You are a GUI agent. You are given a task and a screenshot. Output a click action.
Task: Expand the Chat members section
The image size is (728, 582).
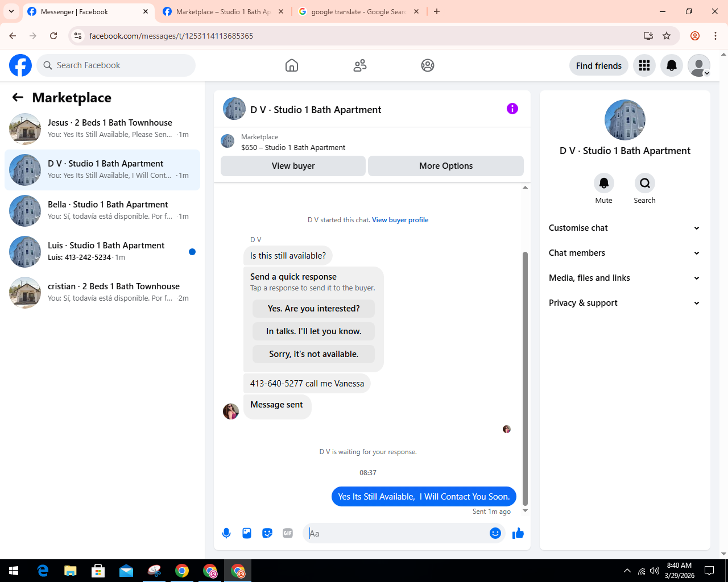click(624, 253)
